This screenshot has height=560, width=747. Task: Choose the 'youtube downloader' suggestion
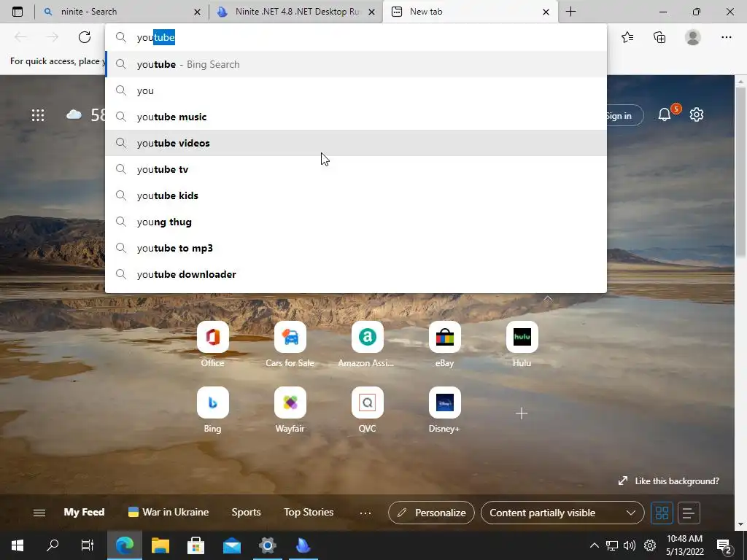(356, 274)
